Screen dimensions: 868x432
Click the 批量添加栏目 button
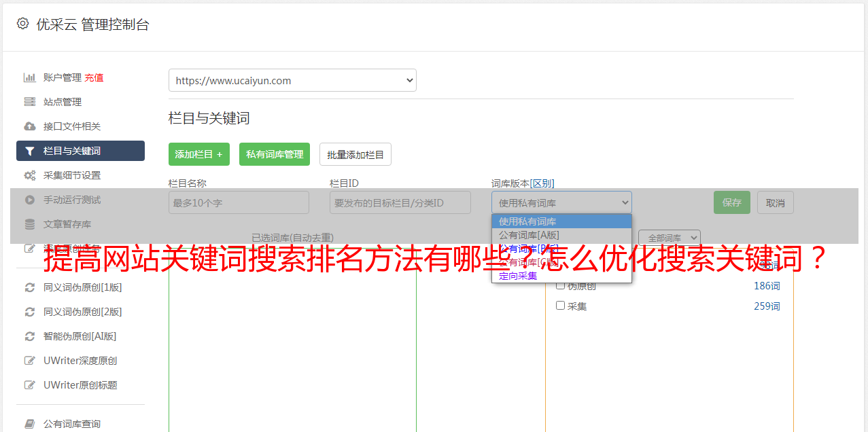355,154
